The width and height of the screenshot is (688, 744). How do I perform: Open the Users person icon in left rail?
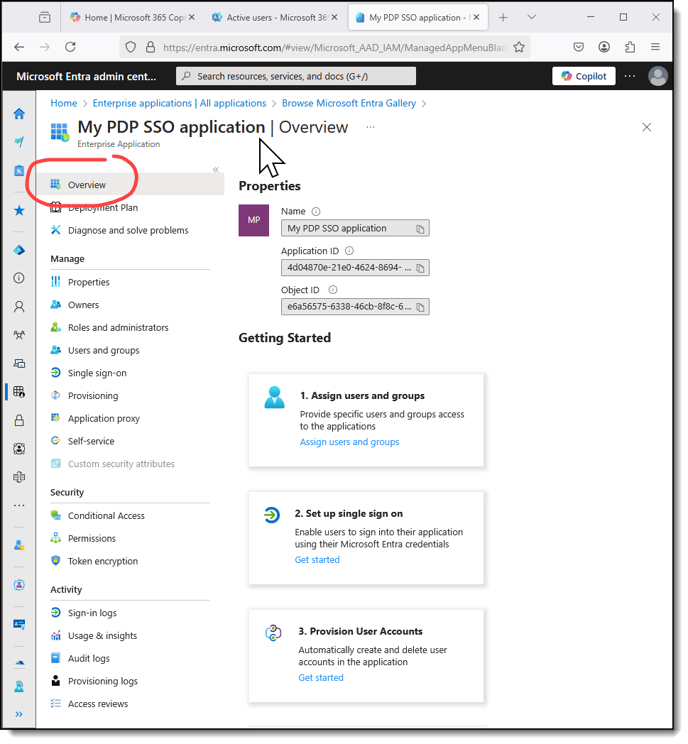pos(19,307)
